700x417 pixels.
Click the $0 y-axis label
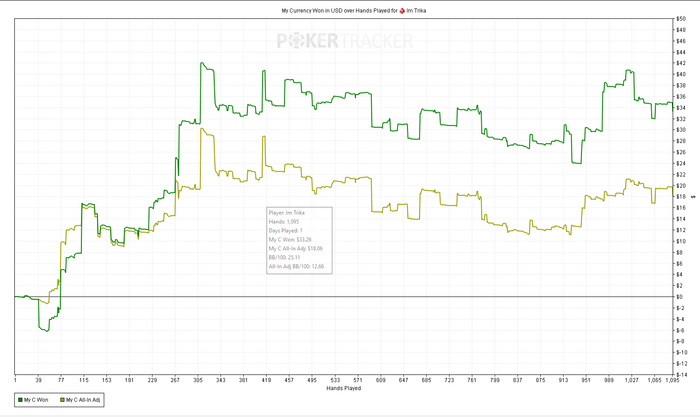tap(679, 297)
